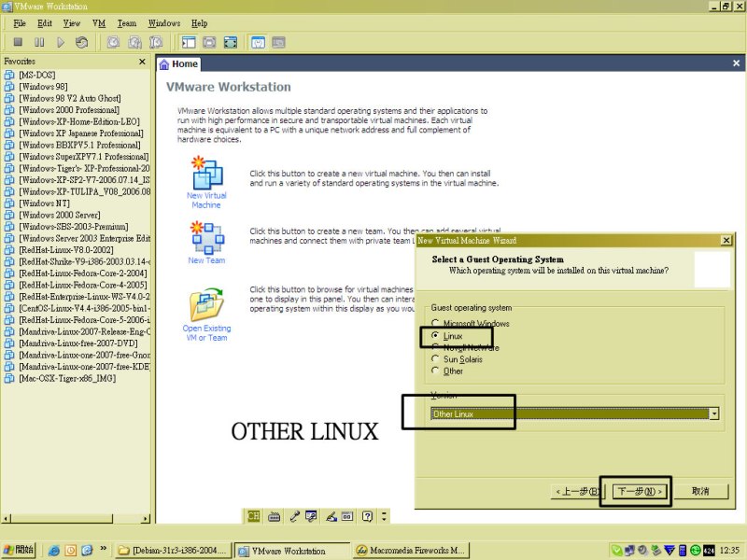This screenshot has width=747, height=560.
Task: Click the 取消 cancel button
Action: pyautogui.click(x=700, y=491)
